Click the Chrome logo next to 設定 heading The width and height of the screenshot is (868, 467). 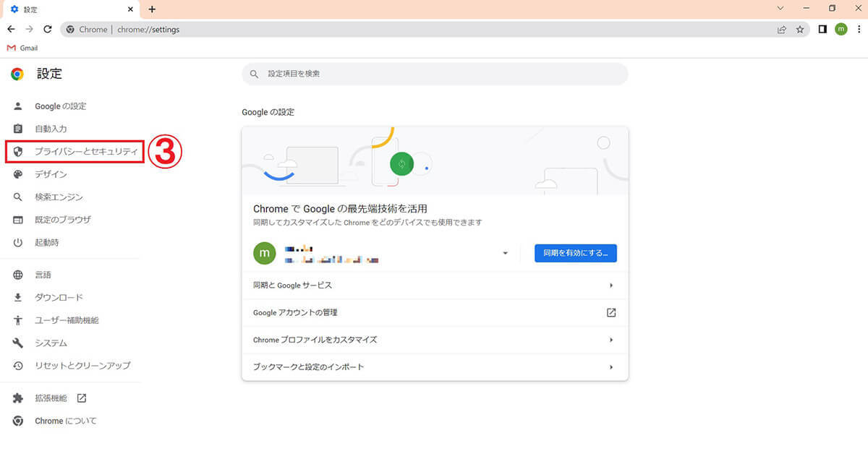coord(17,74)
